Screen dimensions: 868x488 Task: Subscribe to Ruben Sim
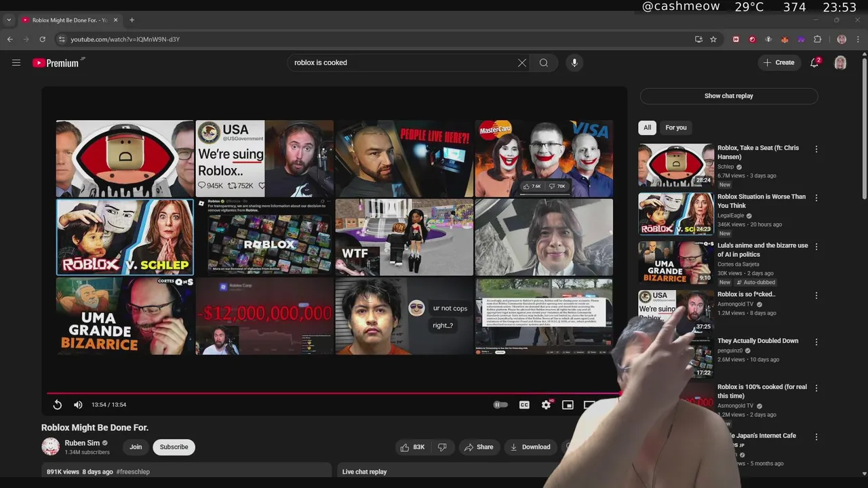coord(174,447)
